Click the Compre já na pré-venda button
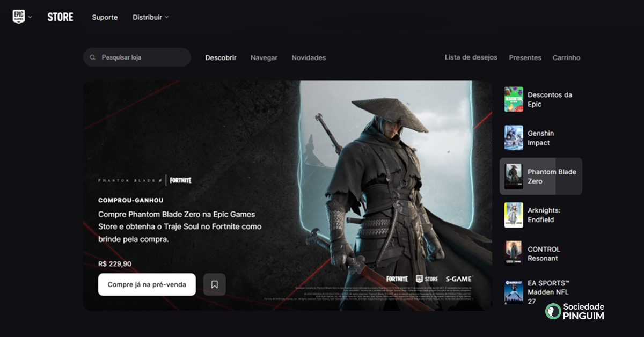The image size is (644, 337). 147,284
